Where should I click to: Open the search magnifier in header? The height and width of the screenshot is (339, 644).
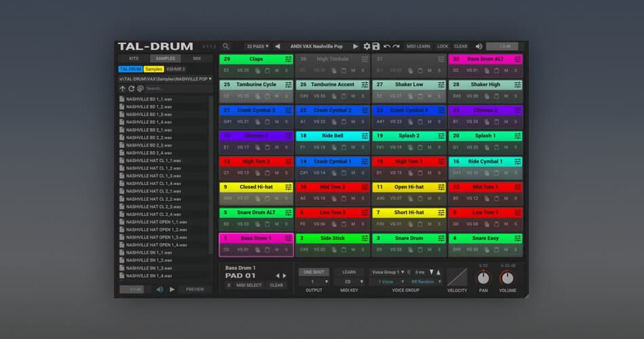[x=226, y=46]
